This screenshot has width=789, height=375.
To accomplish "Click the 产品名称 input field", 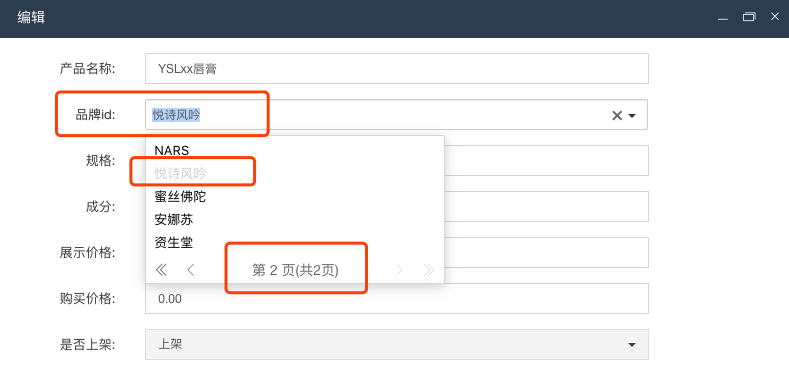I will point(397,68).
